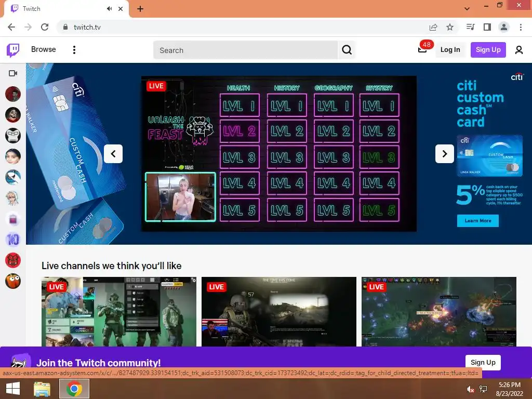532x399 pixels.
Task: Go forward in browser history
Action: pyautogui.click(x=28, y=27)
